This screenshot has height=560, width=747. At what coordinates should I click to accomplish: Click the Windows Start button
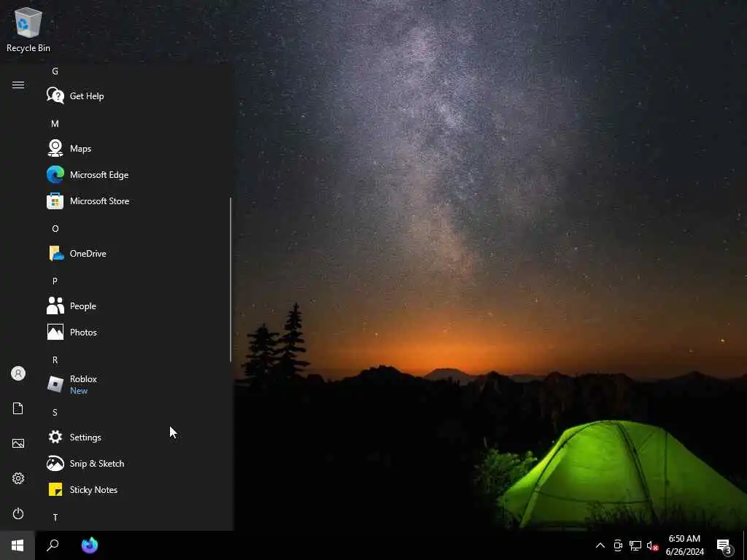[18, 545]
